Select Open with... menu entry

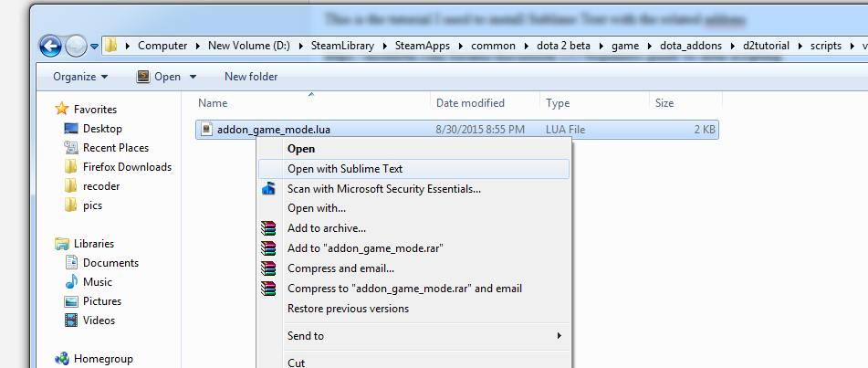pyautogui.click(x=413, y=208)
